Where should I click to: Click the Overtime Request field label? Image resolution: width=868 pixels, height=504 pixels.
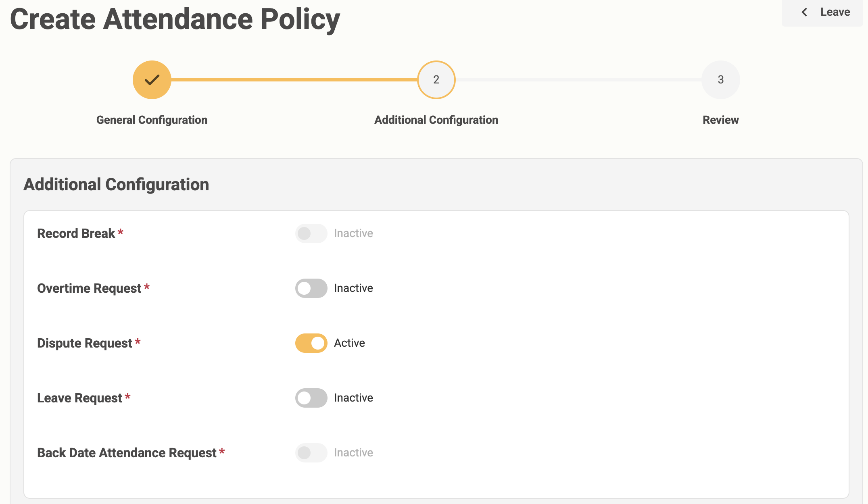pyautogui.click(x=89, y=288)
